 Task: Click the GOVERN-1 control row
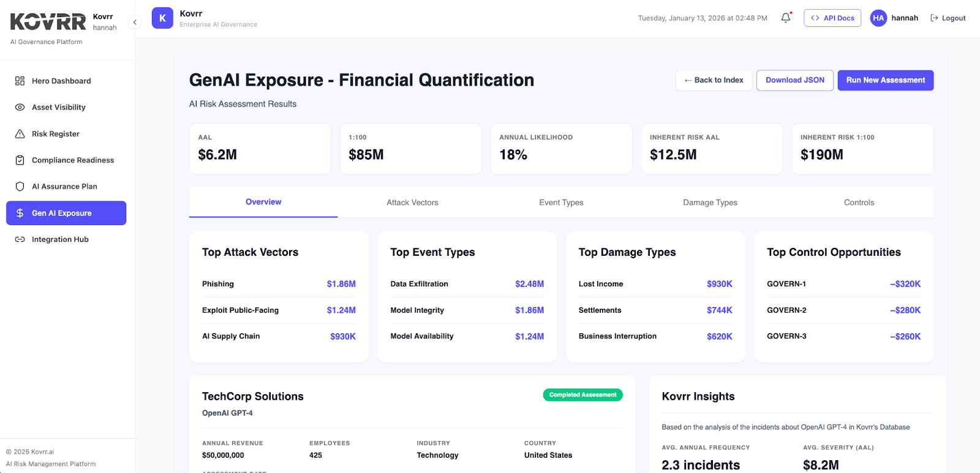coord(843,284)
